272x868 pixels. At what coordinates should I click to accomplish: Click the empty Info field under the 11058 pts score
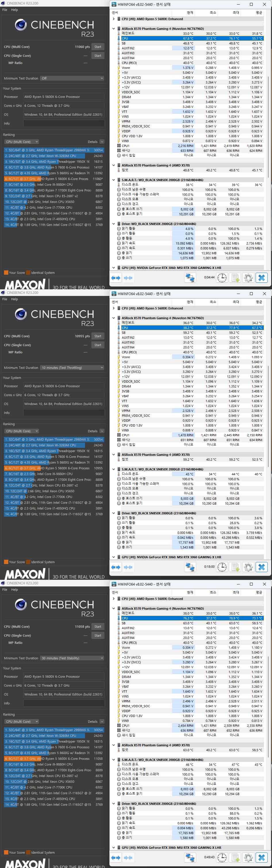point(64,703)
